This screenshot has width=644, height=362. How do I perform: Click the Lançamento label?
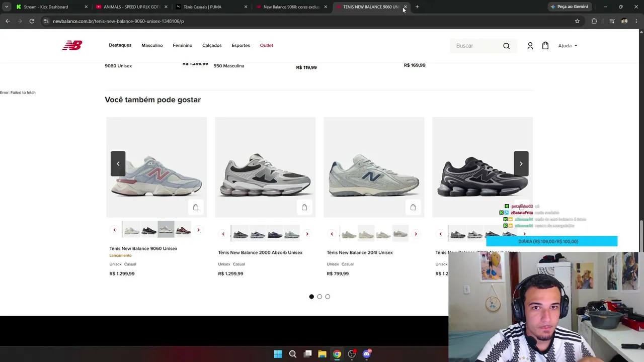pyautogui.click(x=120, y=255)
